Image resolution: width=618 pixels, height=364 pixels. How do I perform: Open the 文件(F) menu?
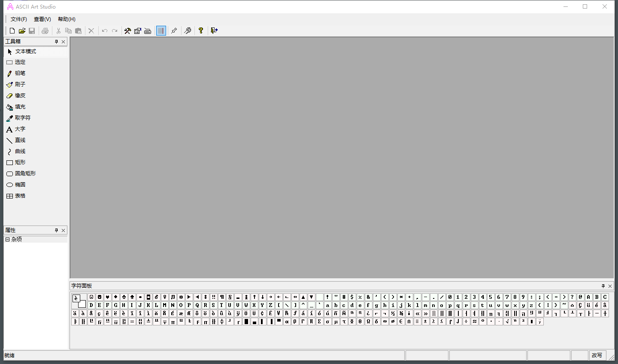tap(19, 19)
